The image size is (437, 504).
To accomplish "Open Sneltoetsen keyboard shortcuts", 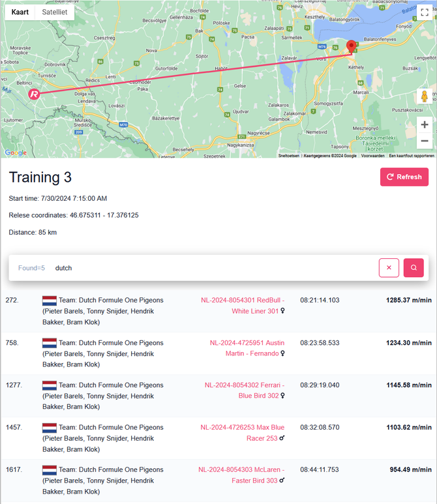I will pos(289,156).
